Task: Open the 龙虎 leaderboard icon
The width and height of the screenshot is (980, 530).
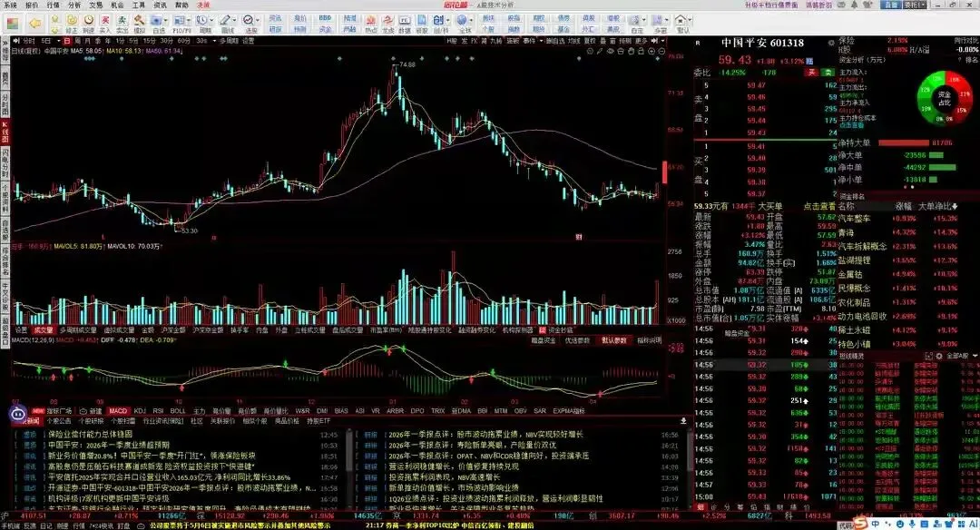Action: 388,23
